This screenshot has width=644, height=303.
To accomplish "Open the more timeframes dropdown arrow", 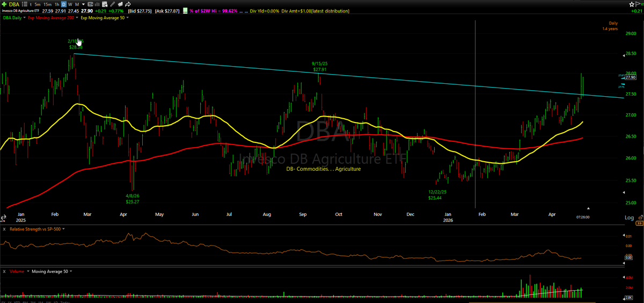I will [83, 4].
